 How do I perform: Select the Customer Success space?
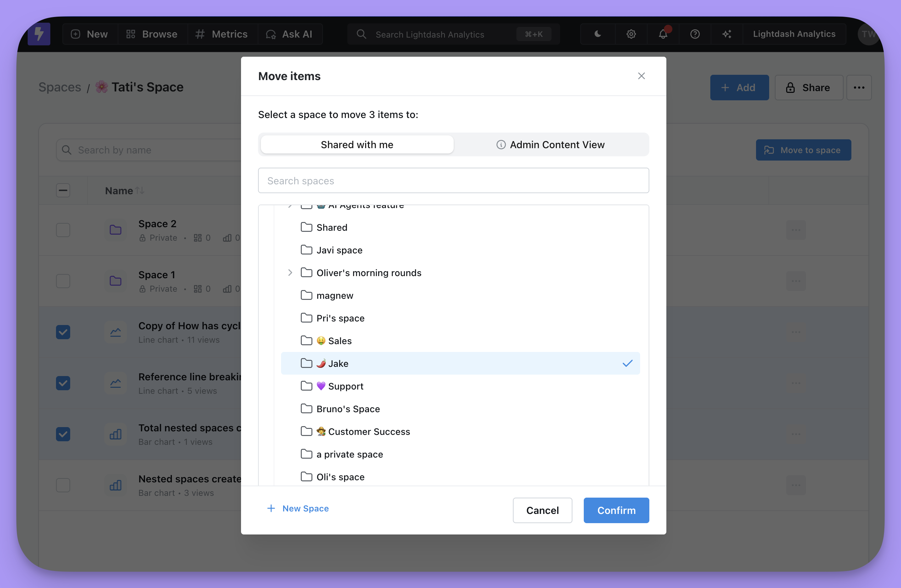point(368,432)
